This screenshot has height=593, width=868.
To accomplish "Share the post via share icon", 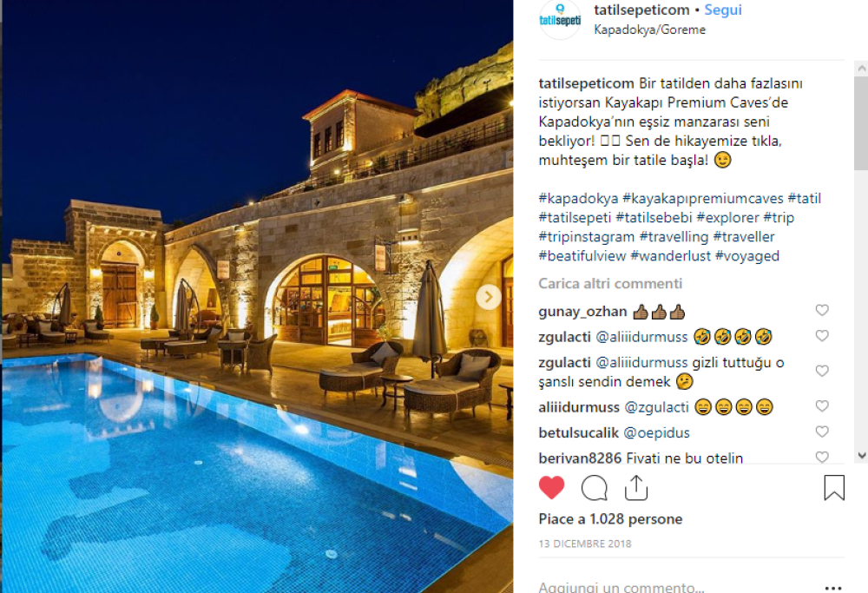I will point(636,487).
